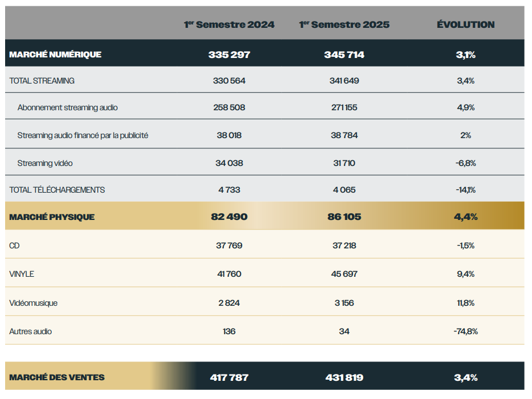
Task: Click the 1er Semestre 2025 column header
Action: click(x=344, y=24)
